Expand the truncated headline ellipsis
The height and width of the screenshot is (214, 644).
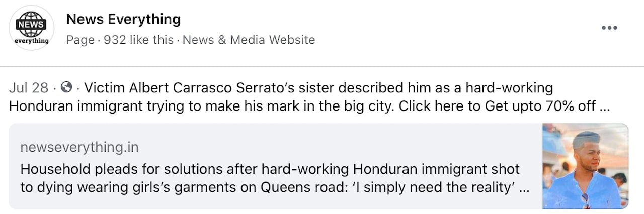pyautogui.click(x=524, y=187)
